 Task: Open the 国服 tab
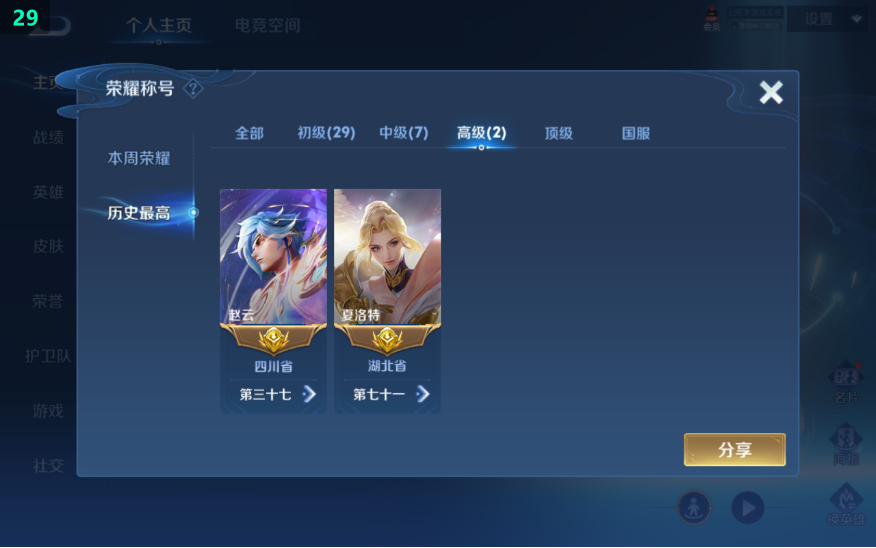pyautogui.click(x=636, y=133)
